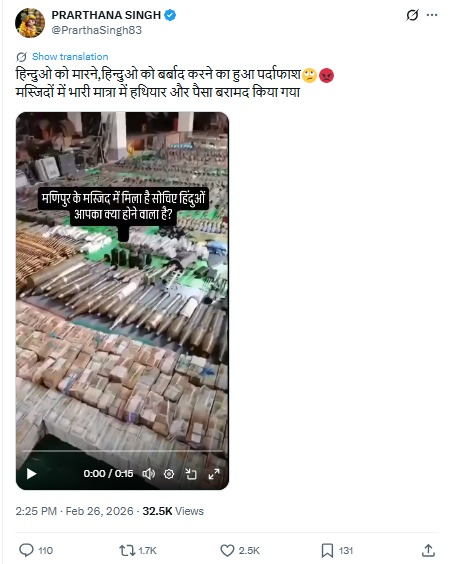Click the Feb 26, 2026 timestamp
This screenshot has width=451, height=564.
[99, 511]
